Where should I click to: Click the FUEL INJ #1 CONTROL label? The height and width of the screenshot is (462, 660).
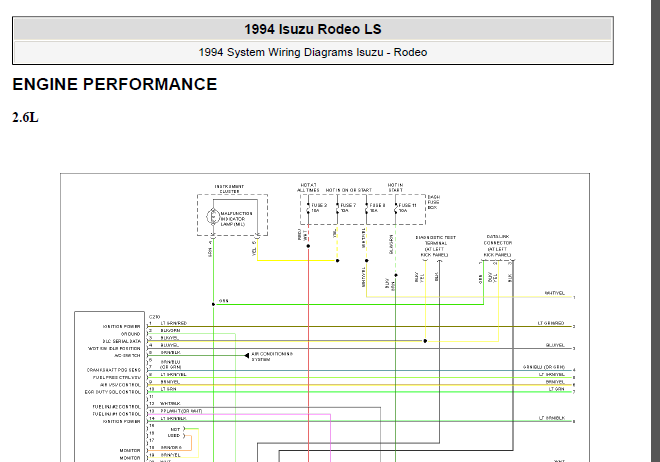click(x=117, y=414)
